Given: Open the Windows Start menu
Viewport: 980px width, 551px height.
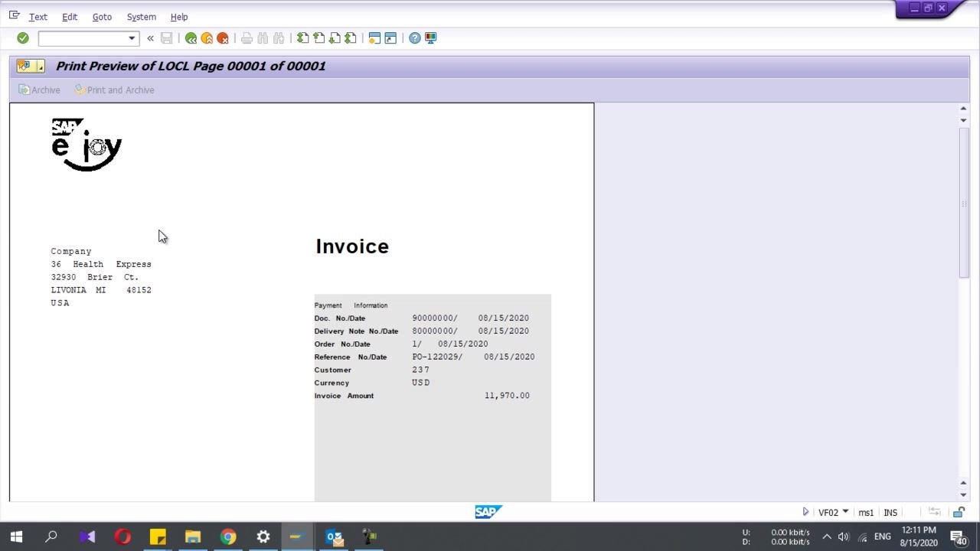Looking at the screenshot, I should pos(16,536).
